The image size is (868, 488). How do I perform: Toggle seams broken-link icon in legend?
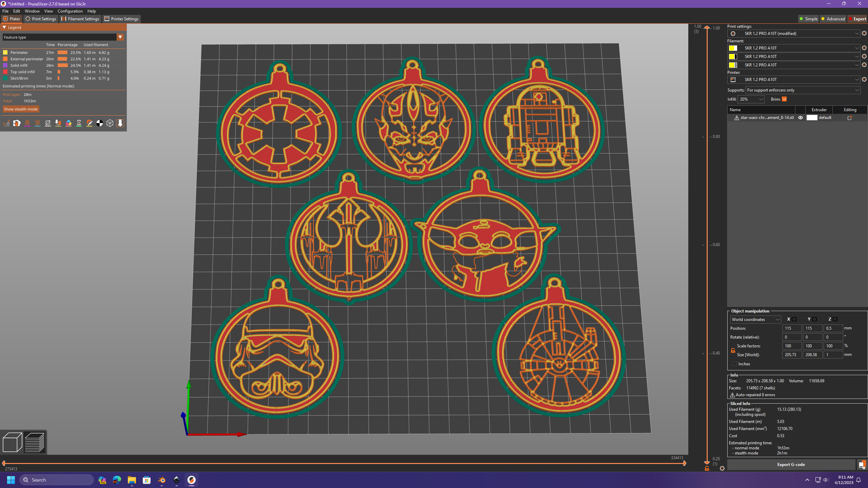[48, 123]
